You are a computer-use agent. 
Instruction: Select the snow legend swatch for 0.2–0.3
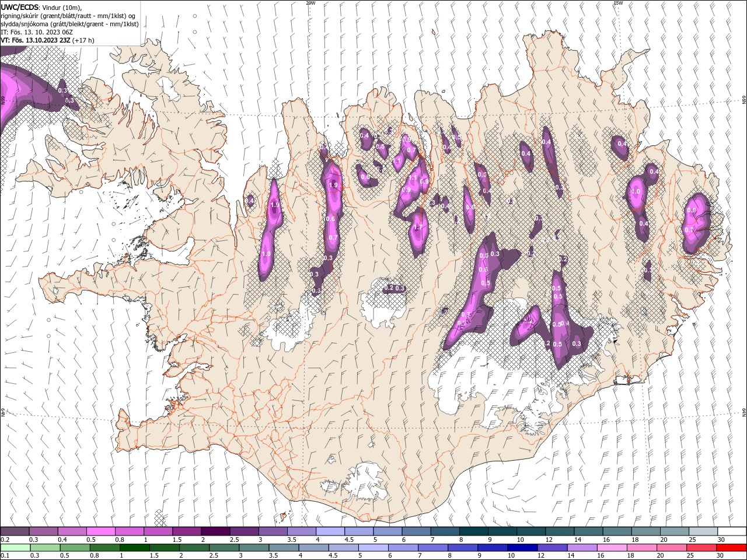click(15, 531)
